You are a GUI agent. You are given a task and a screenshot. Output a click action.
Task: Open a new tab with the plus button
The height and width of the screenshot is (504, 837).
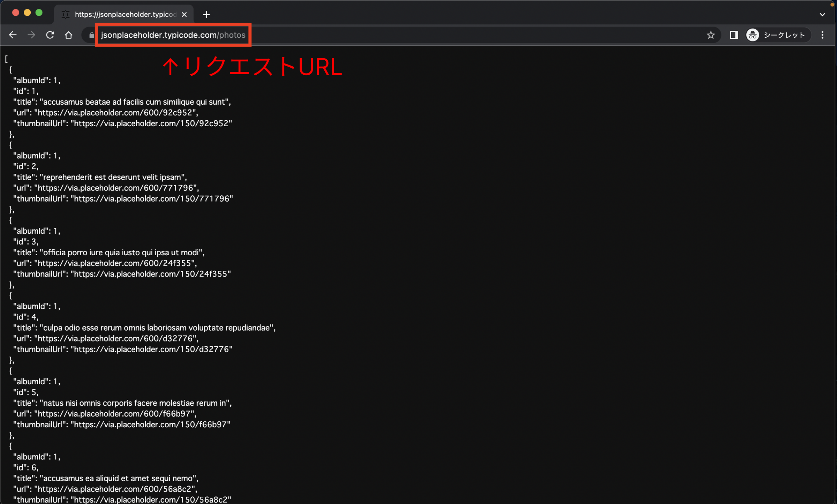(206, 14)
